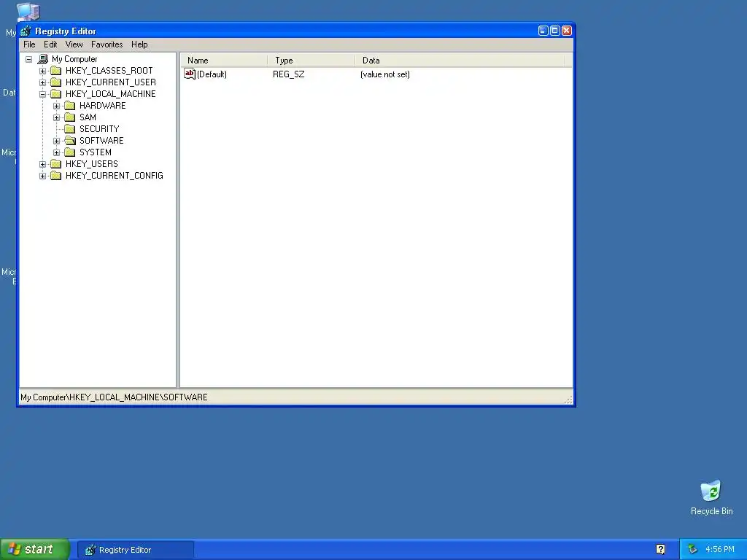Click the (value not set) data cell
The width and height of the screenshot is (747, 560).
click(x=385, y=74)
